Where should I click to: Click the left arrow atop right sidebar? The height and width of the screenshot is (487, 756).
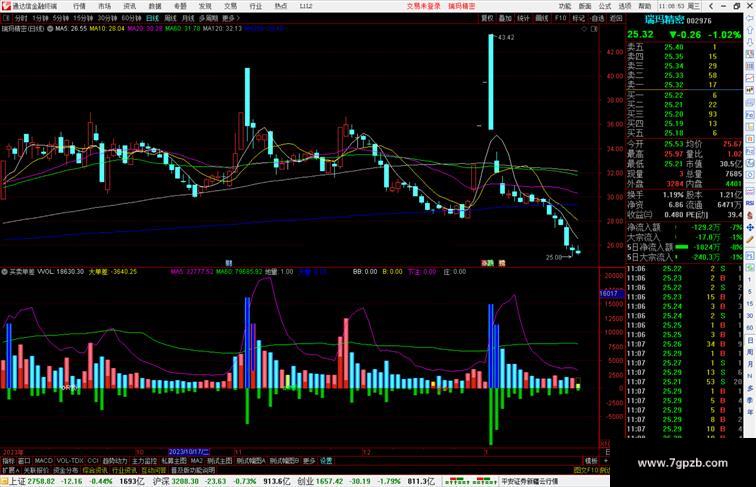(750, 18)
